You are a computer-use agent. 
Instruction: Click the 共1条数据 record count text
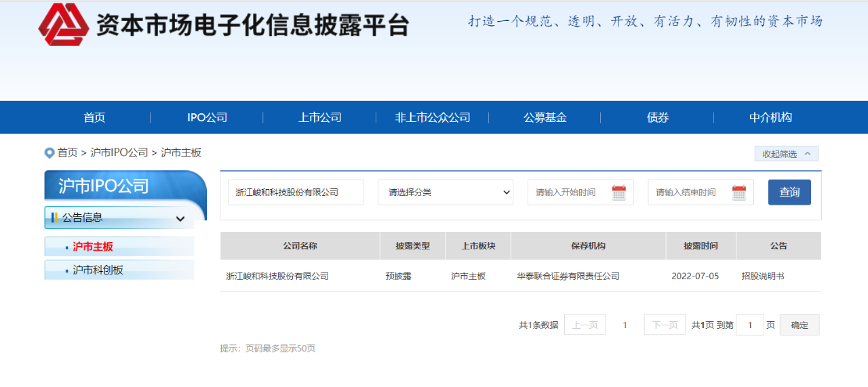coord(538,325)
